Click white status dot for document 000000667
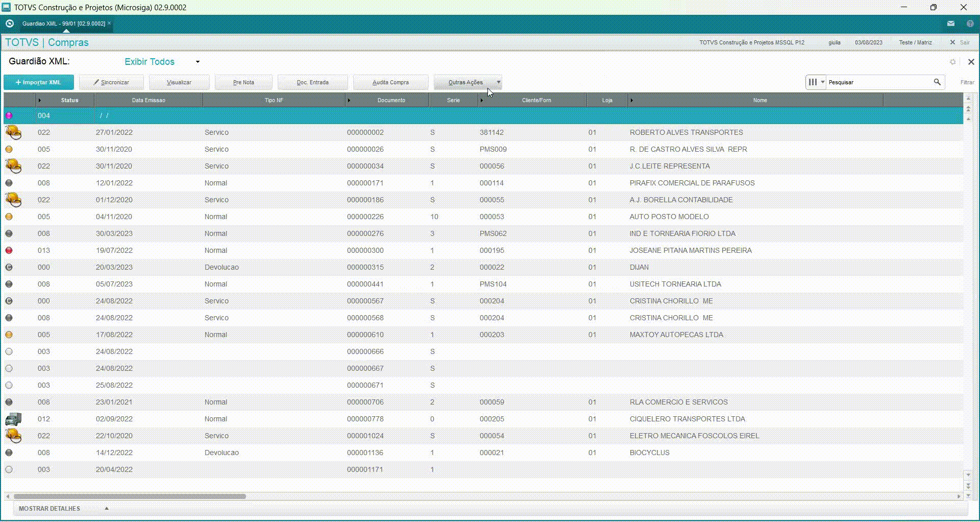The image size is (980, 522). click(9, 368)
